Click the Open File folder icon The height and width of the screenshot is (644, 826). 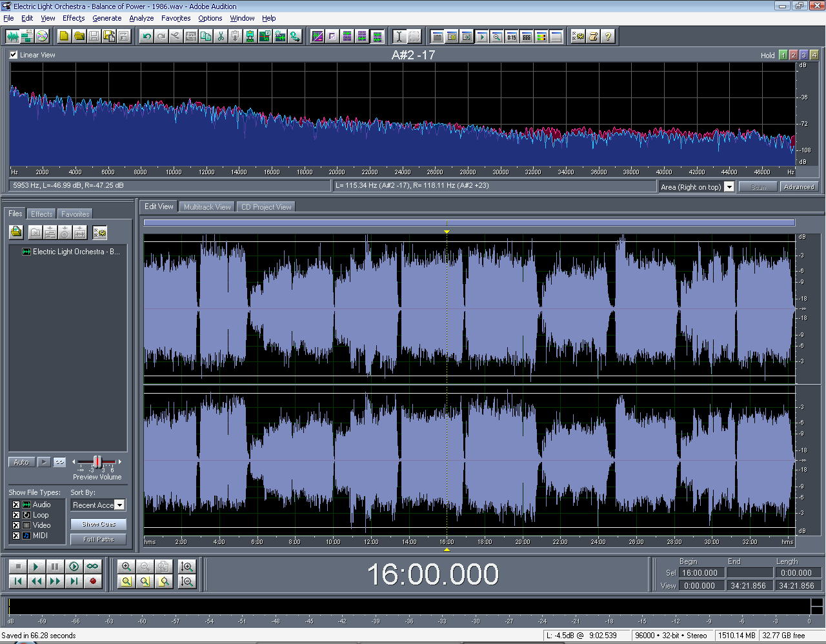click(79, 36)
